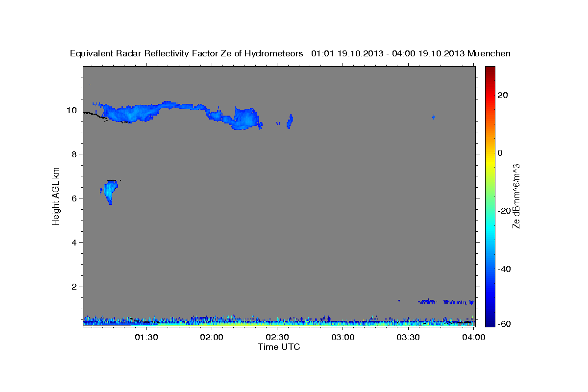Click the isolated blue cloud echo near 6 km
The image size is (588, 392).
pyautogui.click(x=110, y=192)
